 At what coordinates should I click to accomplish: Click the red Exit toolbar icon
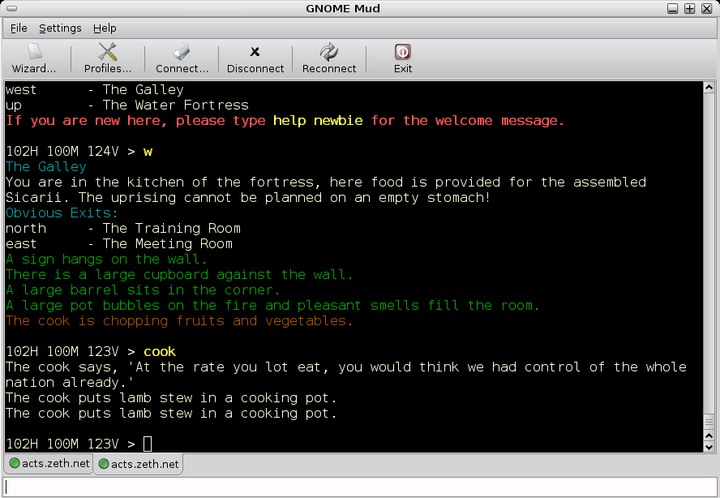click(x=402, y=58)
